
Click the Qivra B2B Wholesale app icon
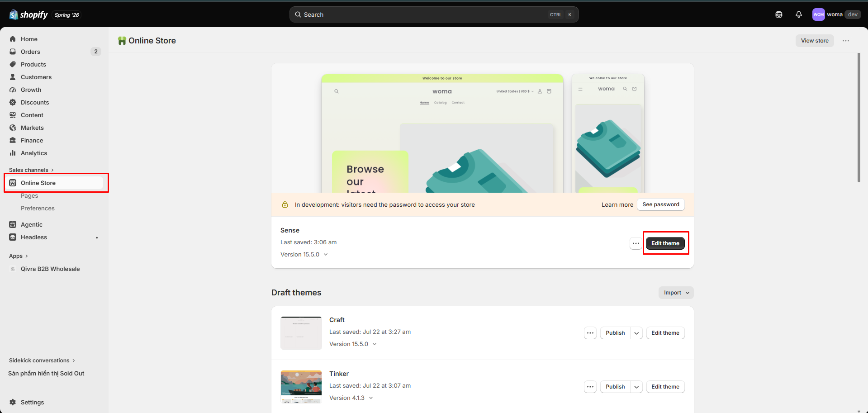click(13, 269)
